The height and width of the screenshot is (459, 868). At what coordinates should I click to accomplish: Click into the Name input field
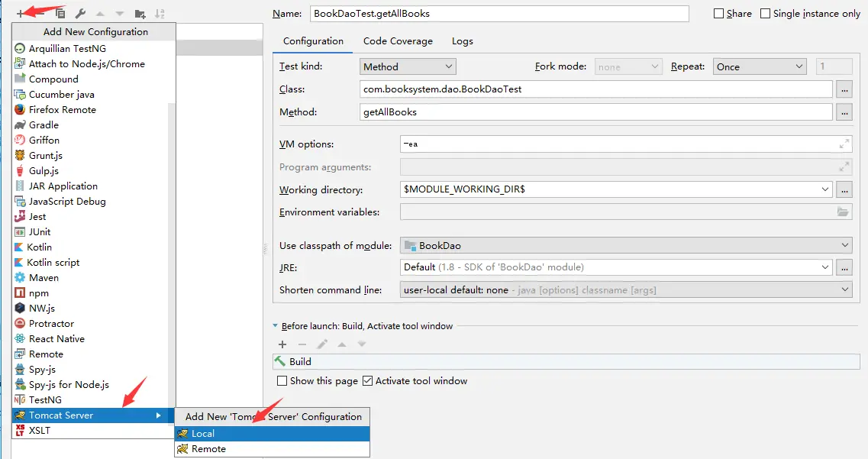(499, 13)
